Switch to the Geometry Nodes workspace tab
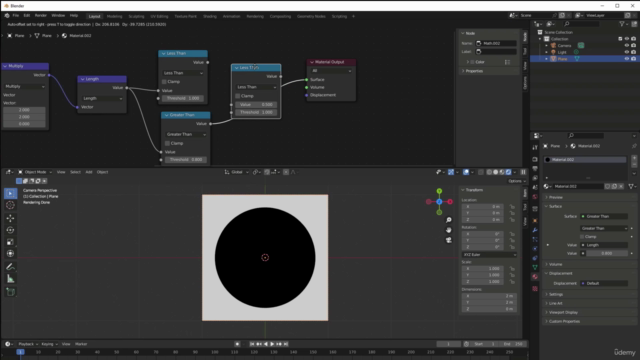 pyautogui.click(x=311, y=16)
